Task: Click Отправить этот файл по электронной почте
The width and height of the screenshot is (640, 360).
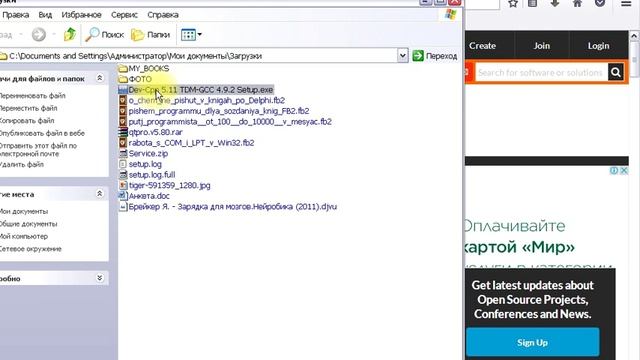Action: [x=38, y=150]
